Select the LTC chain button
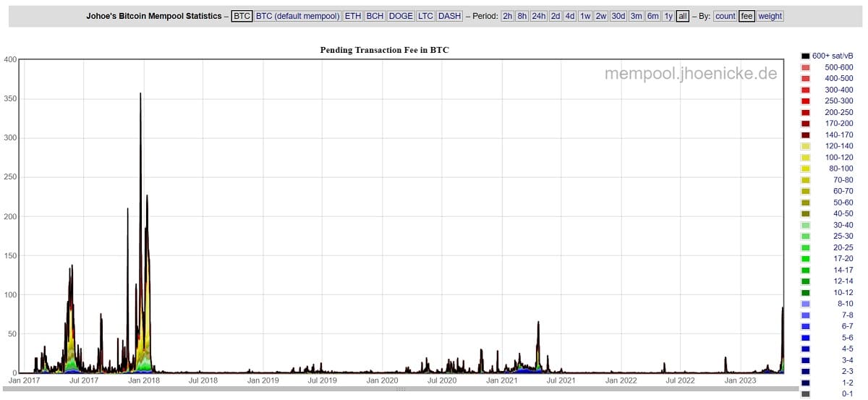Image resolution: width=868 pixels, height=400 pixels. pos(425,16)
